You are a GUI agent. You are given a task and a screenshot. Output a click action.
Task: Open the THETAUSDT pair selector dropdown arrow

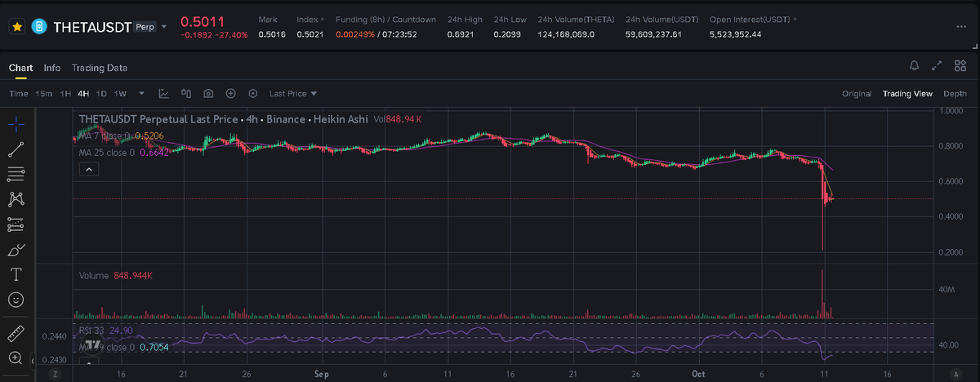click(163, 27)
